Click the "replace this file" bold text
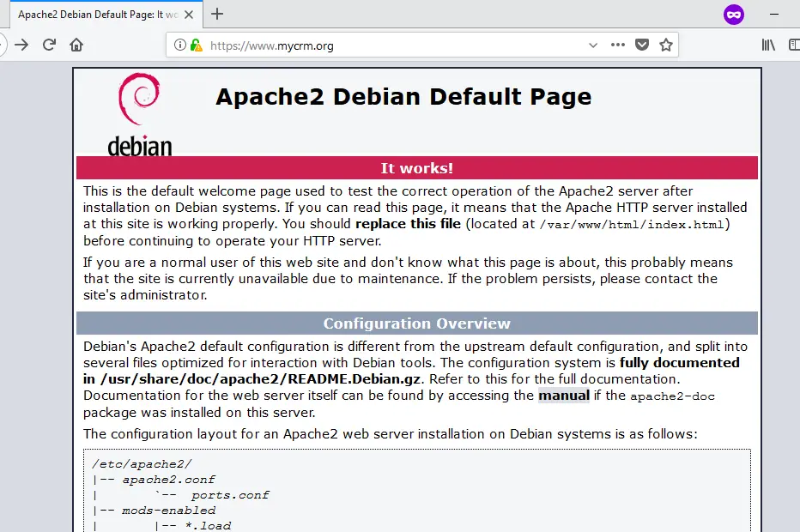This screenshot has height=532, width=800. click(x=409, y=224)
